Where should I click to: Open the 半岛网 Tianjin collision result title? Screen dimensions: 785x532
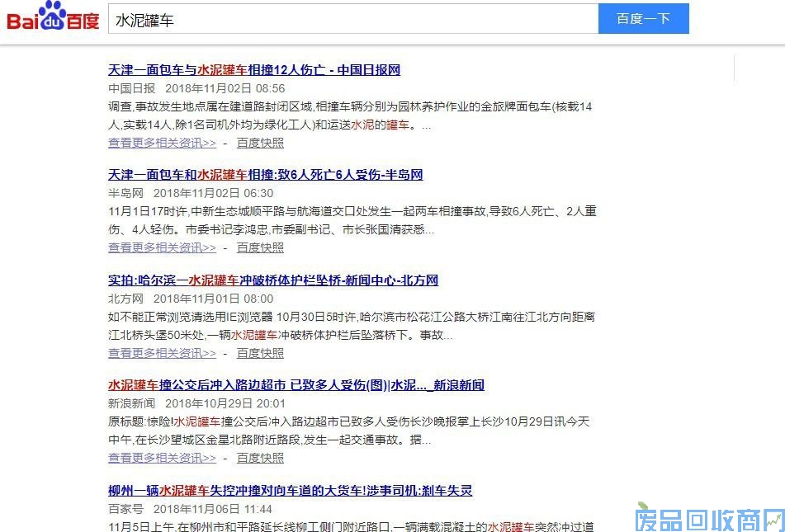[x=265, y=175]
